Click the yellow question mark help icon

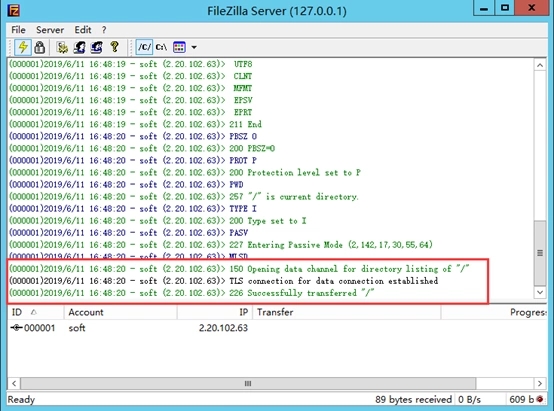click(x=114, y=47)
